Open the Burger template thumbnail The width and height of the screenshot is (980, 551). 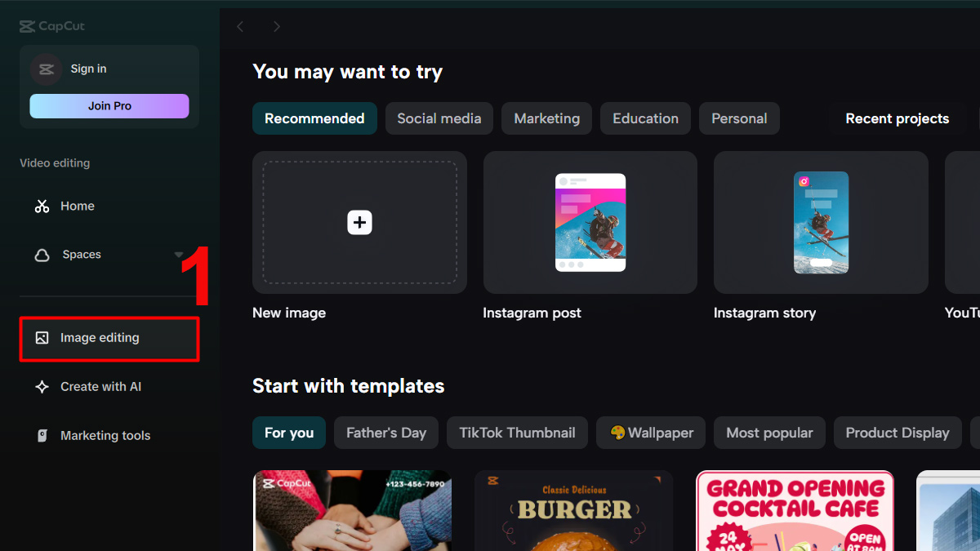574,510
